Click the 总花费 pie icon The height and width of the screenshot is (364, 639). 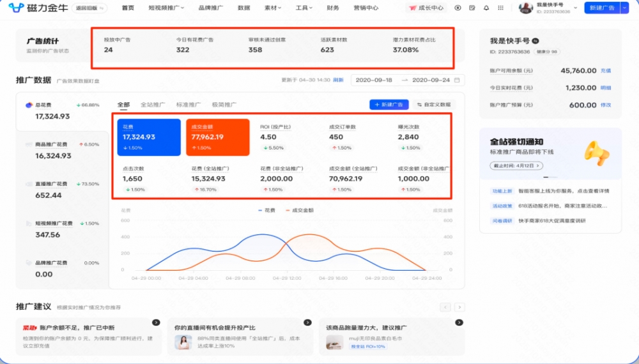tap(29, 105)
